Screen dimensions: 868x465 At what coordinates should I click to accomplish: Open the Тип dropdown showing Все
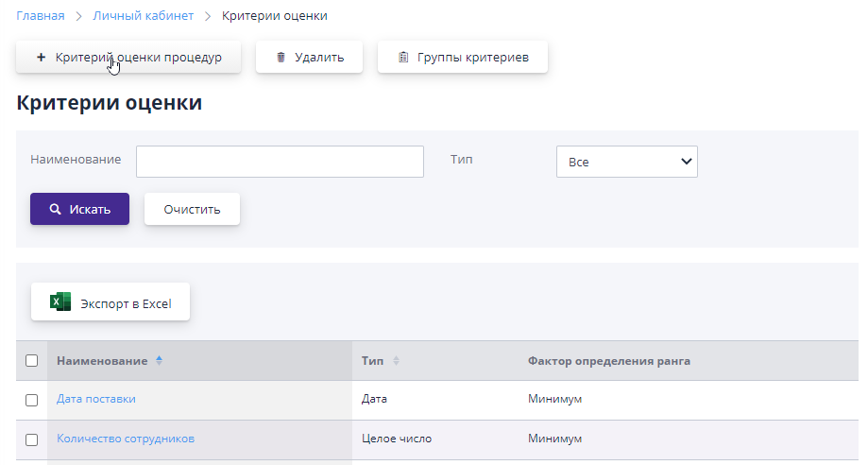626,162
